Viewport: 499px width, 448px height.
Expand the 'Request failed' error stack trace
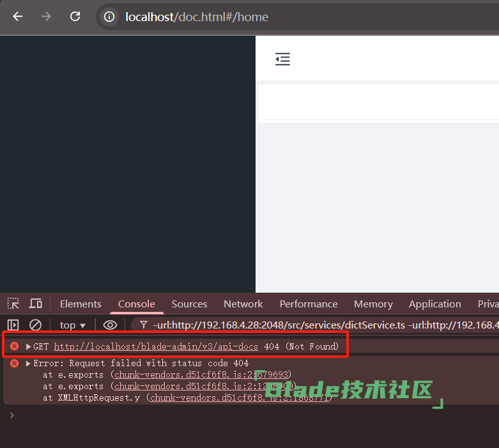coord(28,363)
